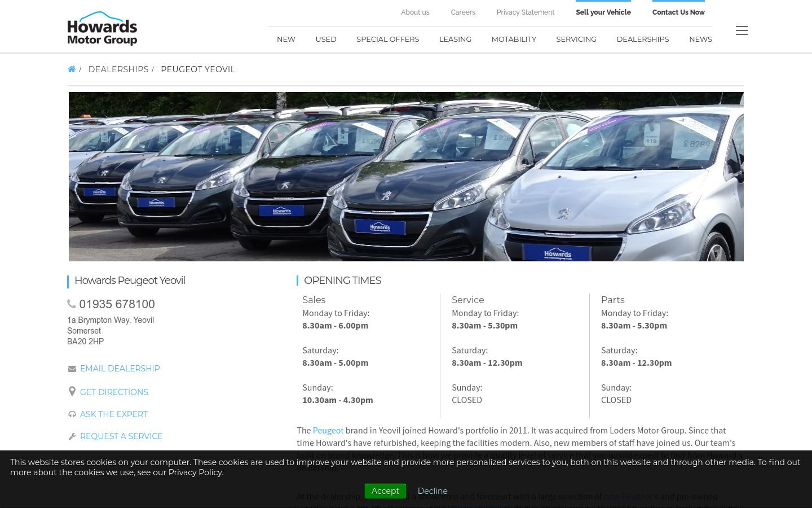Decline the cookies notice
This screenshot has width=812, height=508.
point(433,491)
